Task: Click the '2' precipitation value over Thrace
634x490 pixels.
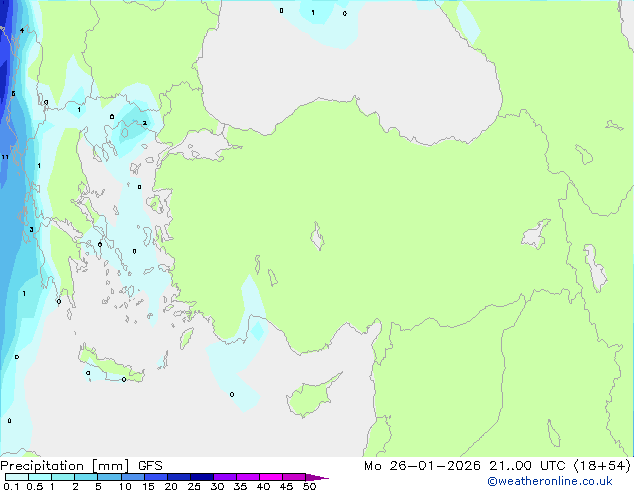Action: coord(144,123)
